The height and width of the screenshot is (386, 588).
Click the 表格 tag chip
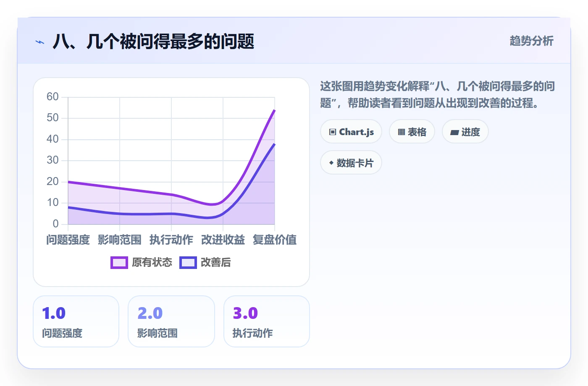click(412, 132)
